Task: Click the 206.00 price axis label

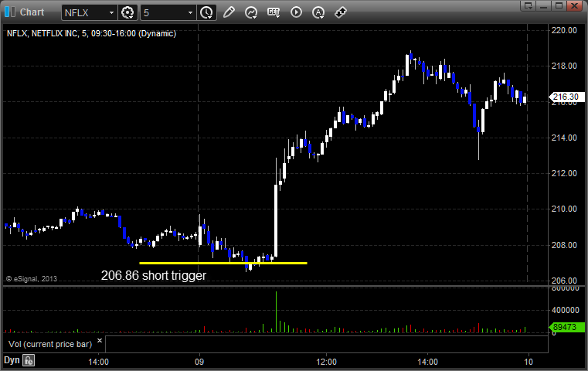Action: [x=564, y=281]
